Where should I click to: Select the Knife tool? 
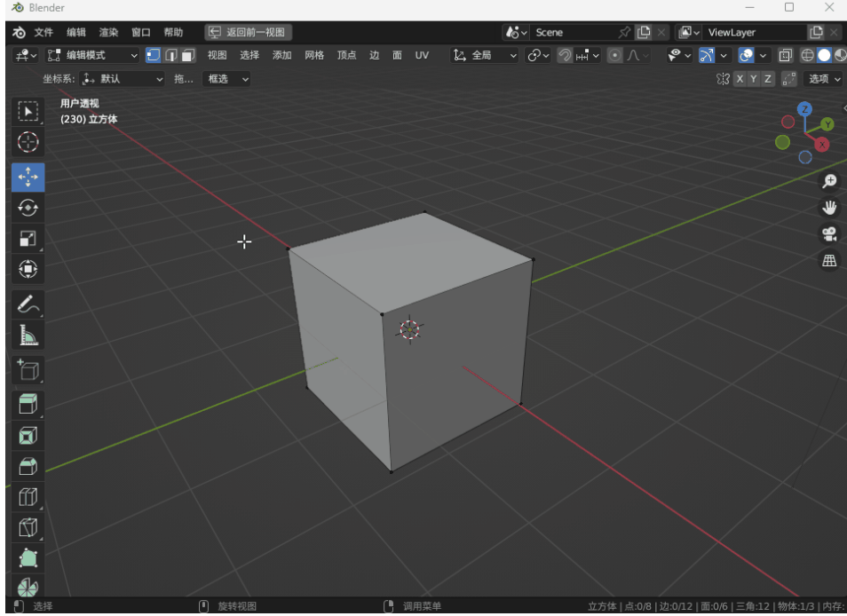click(28, 527)
